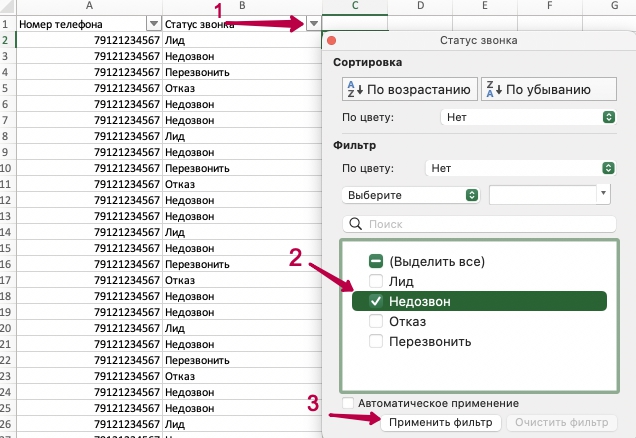
Task: Click Перезвонить cell in row 4
Action: coord(242,72)
